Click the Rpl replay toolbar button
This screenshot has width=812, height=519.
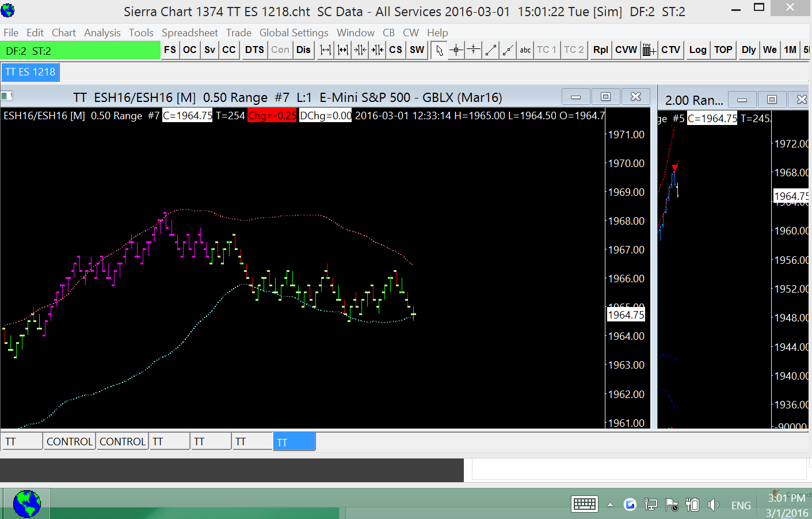tap(601, 50)
